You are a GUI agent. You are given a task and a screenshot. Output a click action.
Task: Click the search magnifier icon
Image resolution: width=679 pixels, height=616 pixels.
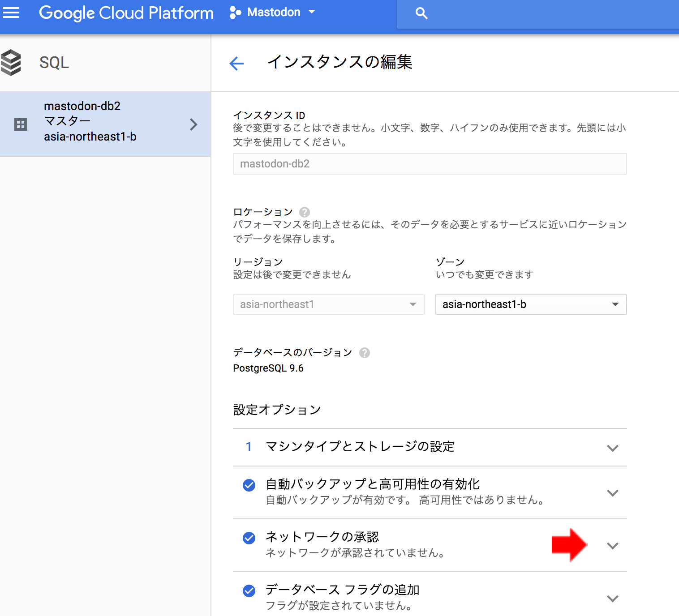coord(421,13)
